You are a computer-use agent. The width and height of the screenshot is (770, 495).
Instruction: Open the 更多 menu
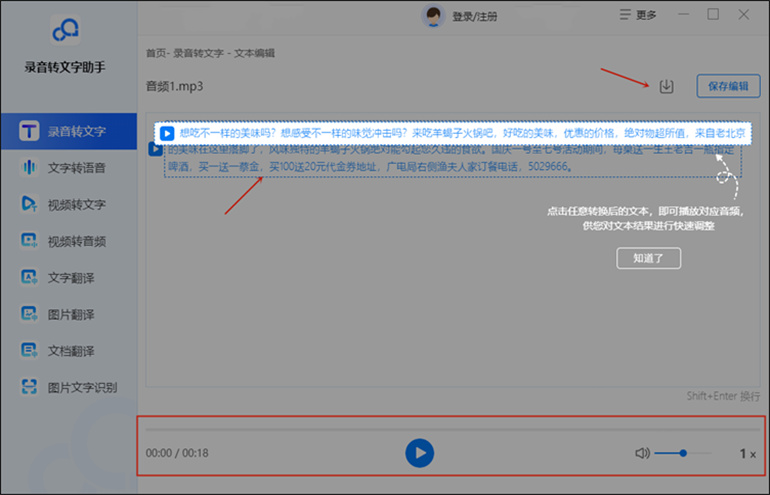[638, 15]
